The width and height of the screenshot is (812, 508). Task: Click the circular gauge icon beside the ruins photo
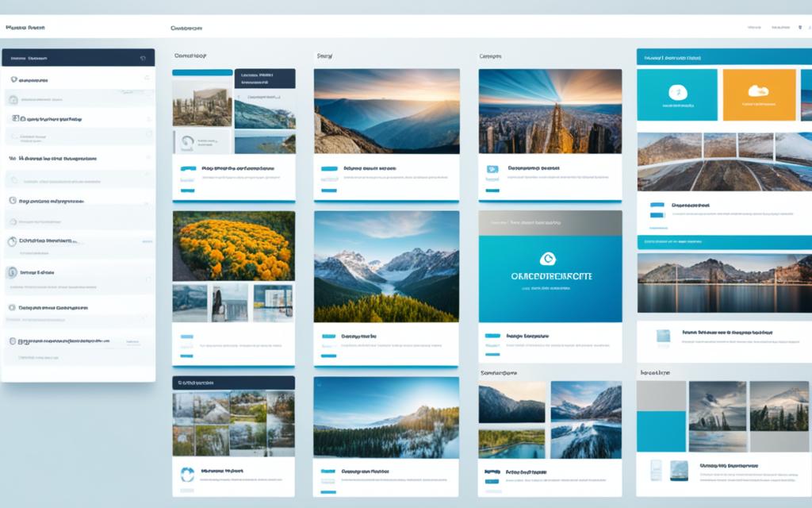[187, 141]
